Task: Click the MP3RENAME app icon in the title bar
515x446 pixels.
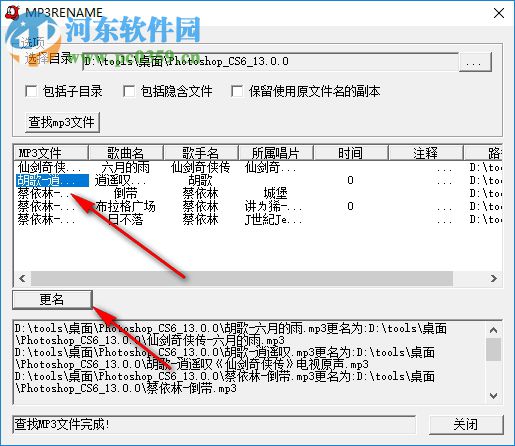Action: tap(13, 13)
